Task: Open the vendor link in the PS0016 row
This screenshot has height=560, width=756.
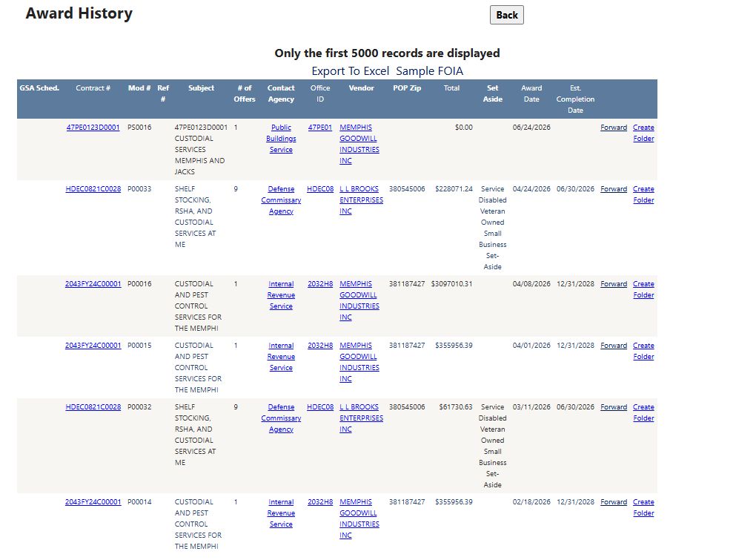Action: coord(359,144)
